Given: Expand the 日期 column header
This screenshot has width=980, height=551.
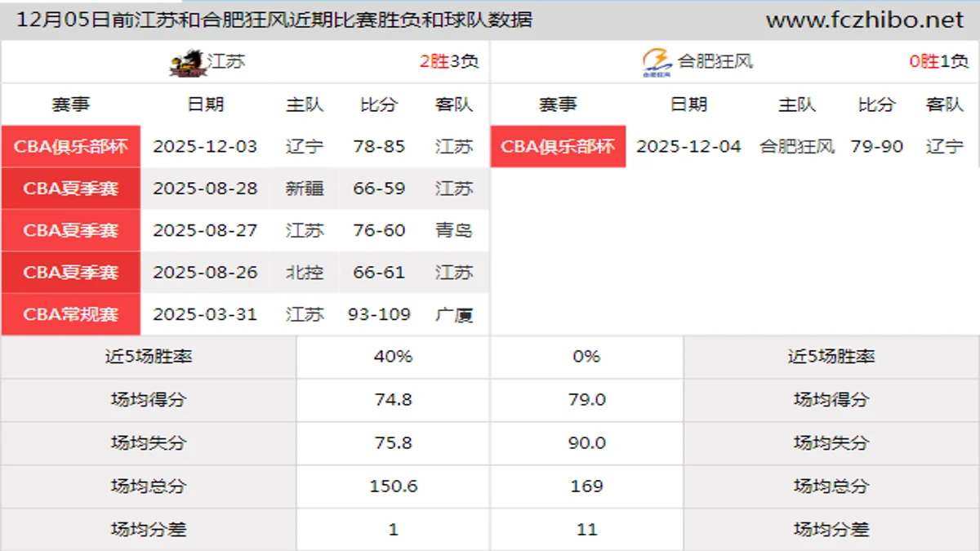Looking at the screenshot, I should [204, 104].
